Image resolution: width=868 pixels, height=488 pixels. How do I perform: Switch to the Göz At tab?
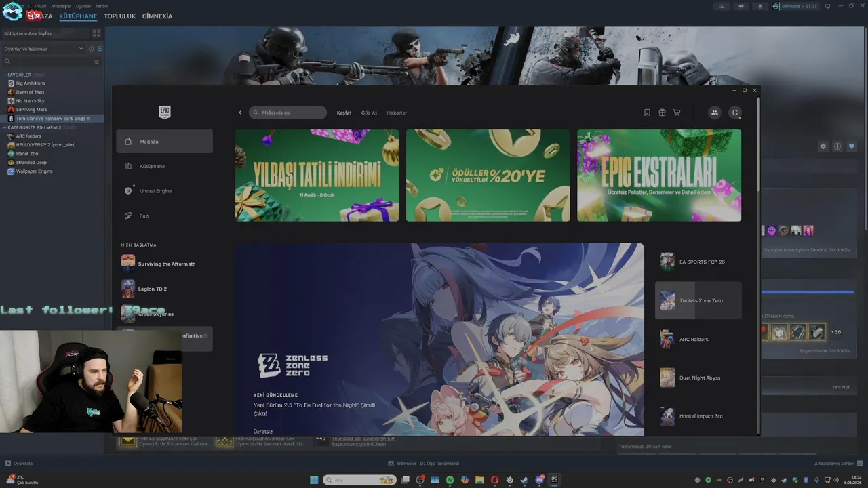coord(369,113)
